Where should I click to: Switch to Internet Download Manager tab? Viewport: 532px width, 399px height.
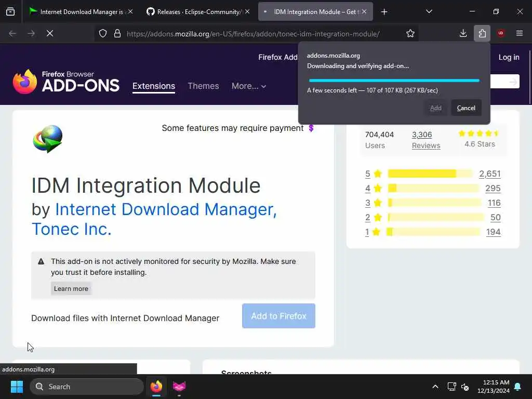pyautogui.click(x=81, y=12)
